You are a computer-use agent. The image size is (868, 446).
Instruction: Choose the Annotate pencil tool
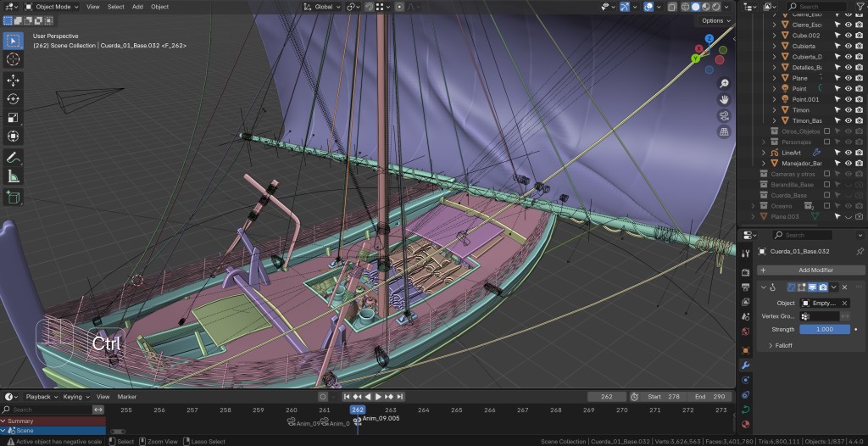pyautogui.click(x=14, y=158)
